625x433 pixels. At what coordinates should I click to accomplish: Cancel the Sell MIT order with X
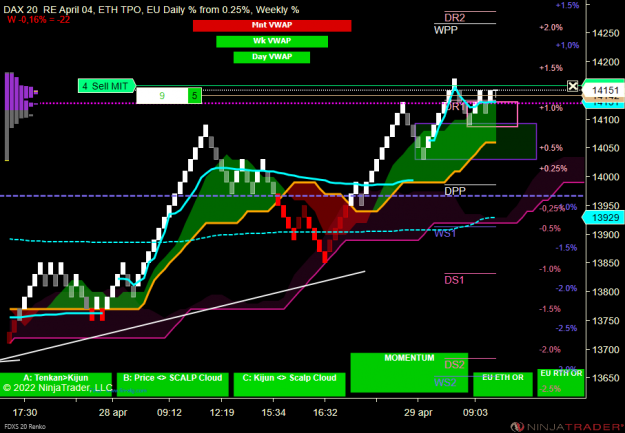[572, 86]
